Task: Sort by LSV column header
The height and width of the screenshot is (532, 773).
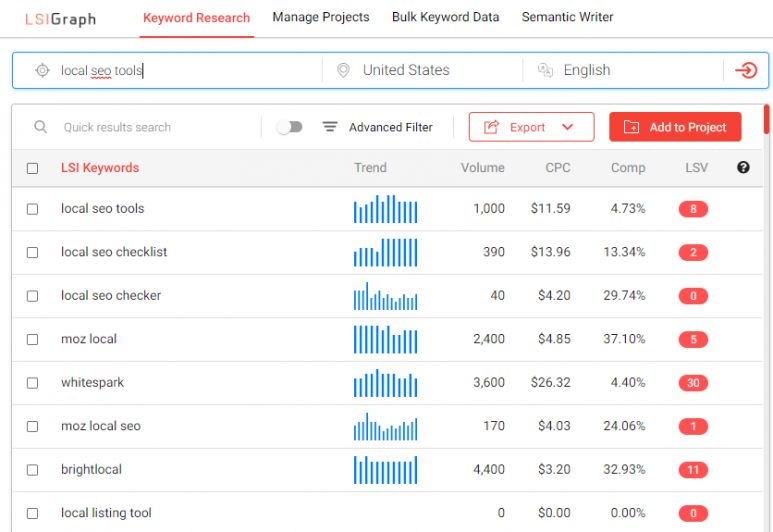Action: [x=696, y=168]
